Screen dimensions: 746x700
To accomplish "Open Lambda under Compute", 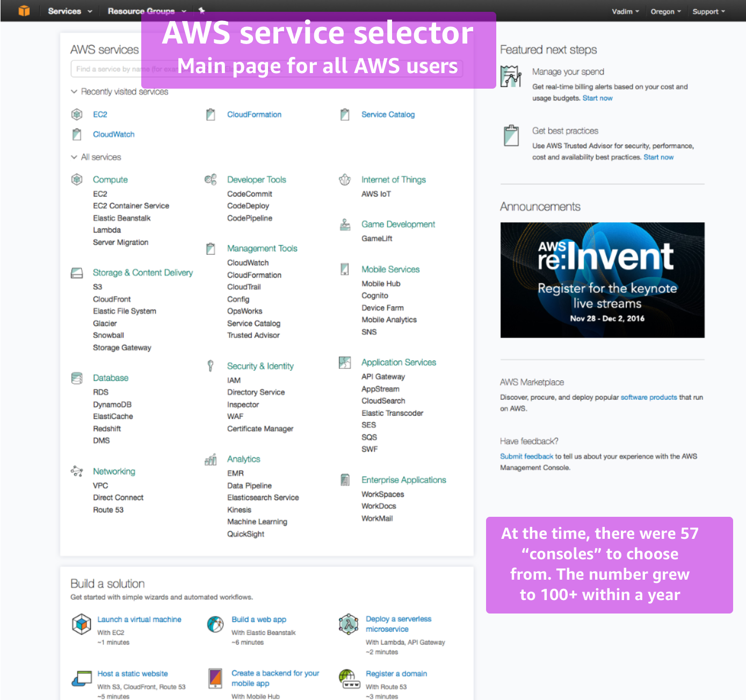I will click(107, 230).
